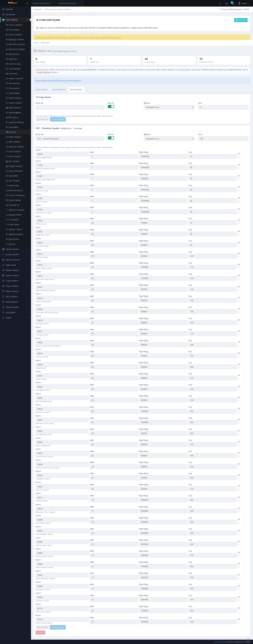Switch to Pazar Ayarları tab
The image size is (253, 644).
click(42, 89)
